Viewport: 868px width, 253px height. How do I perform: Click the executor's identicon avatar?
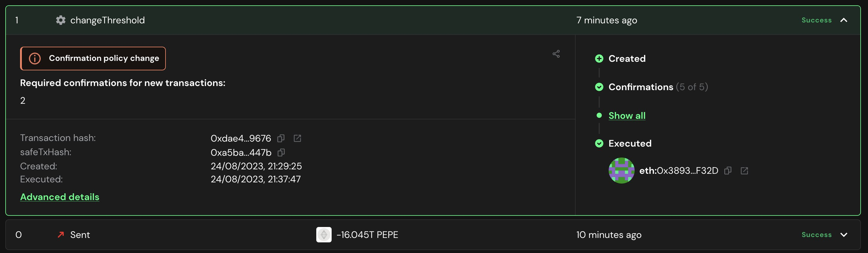622,171
